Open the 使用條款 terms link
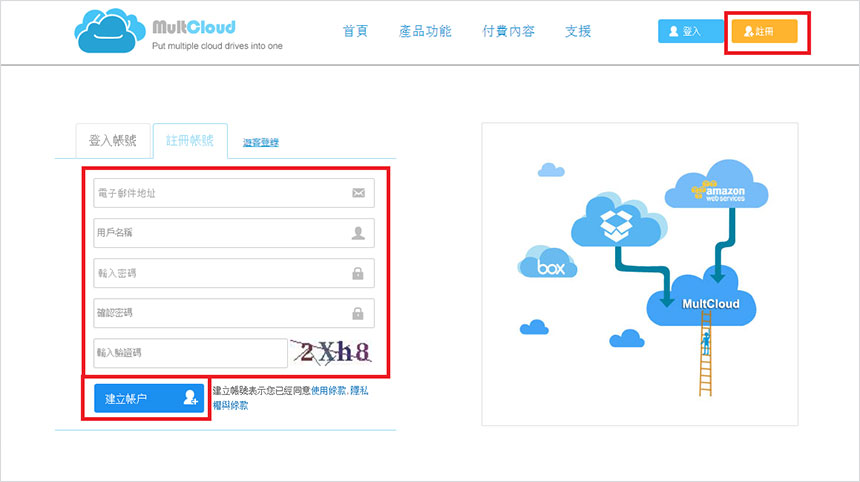This screenshot has width=860, height=482. (x=329, y=390)
